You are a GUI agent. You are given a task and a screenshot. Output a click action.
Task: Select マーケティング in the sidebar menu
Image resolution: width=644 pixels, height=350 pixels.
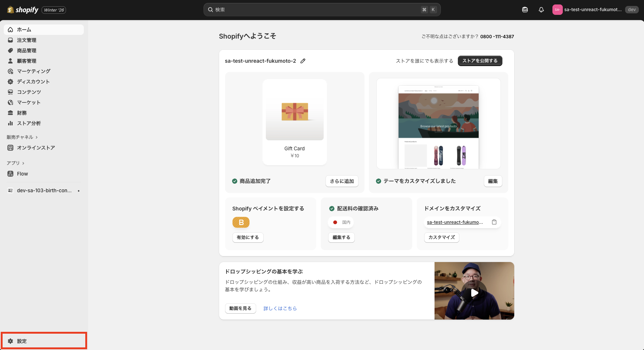pyautogui.click(x=34, y=71)
